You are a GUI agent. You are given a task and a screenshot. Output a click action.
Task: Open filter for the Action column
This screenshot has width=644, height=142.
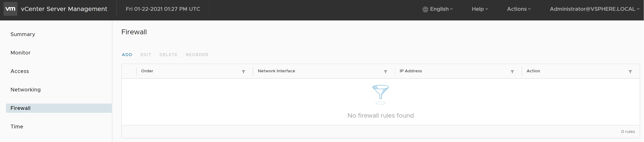[630, 72]
